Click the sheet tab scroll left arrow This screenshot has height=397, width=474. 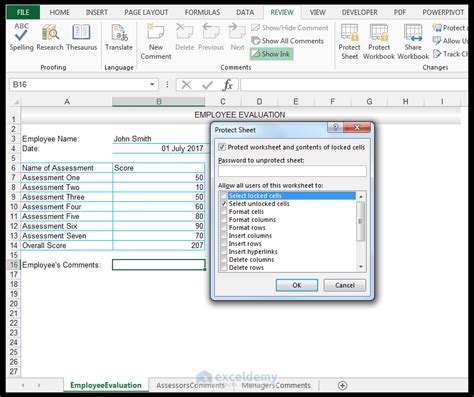(23, 385)
